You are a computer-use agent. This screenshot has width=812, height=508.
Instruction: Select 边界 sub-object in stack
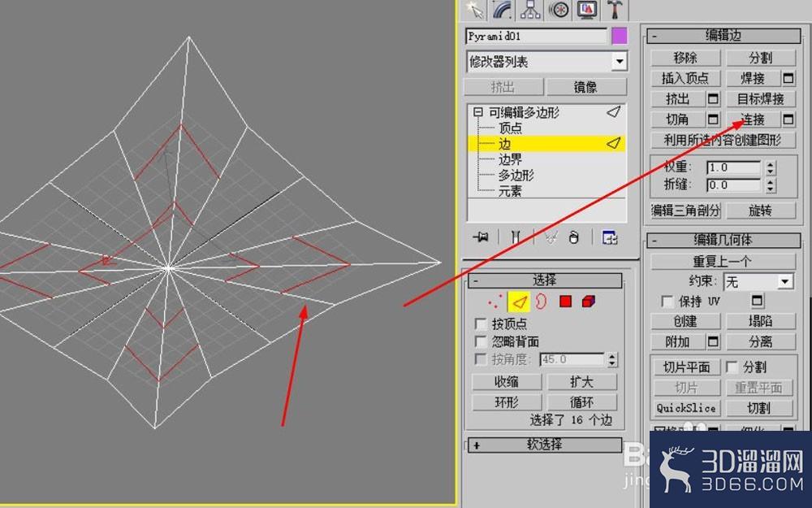(x=510, y=159)
